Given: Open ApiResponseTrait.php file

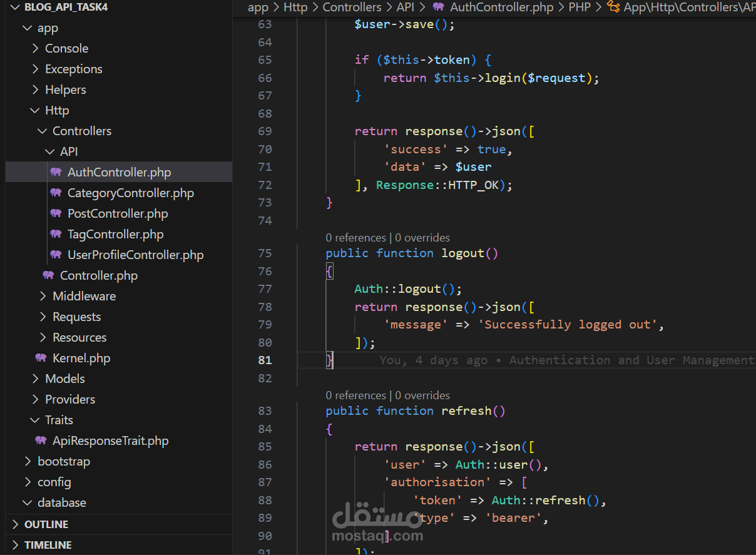Looking at the screenshot, I should coord(111,440).
